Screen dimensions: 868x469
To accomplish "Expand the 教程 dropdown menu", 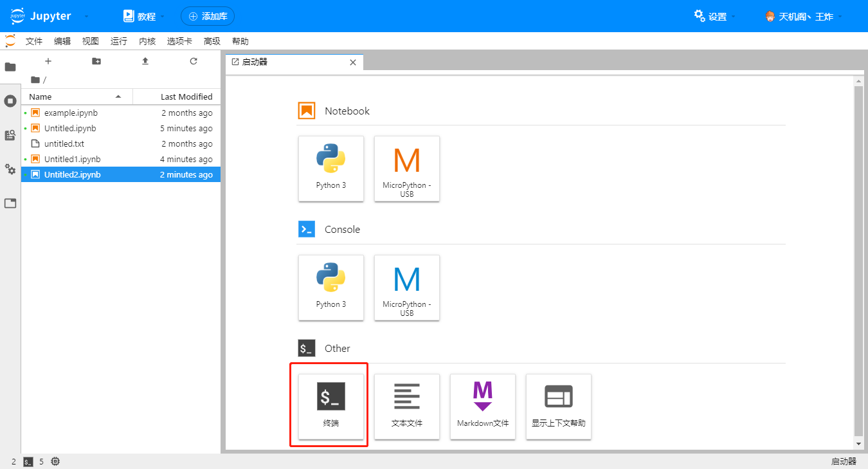I will [145, 16].
